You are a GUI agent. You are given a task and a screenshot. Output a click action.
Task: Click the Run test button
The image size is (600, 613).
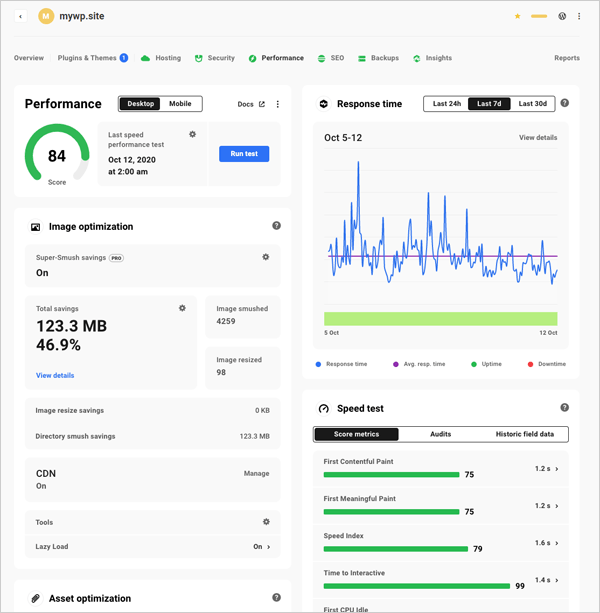point(244,154)
